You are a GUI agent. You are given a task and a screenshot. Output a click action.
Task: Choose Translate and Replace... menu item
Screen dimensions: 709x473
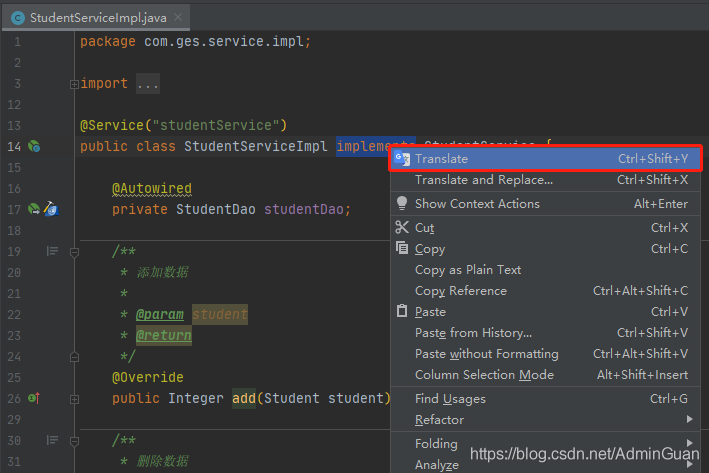545,180
